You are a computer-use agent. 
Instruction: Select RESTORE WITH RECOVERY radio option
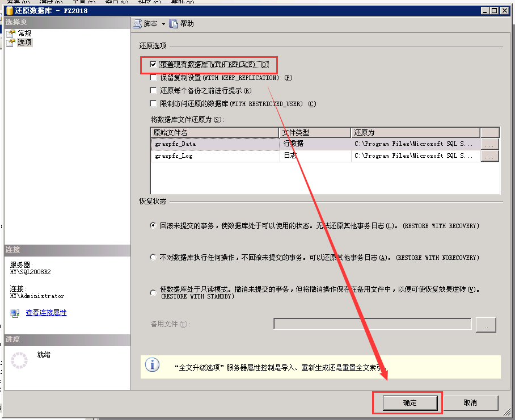point(153,225)
